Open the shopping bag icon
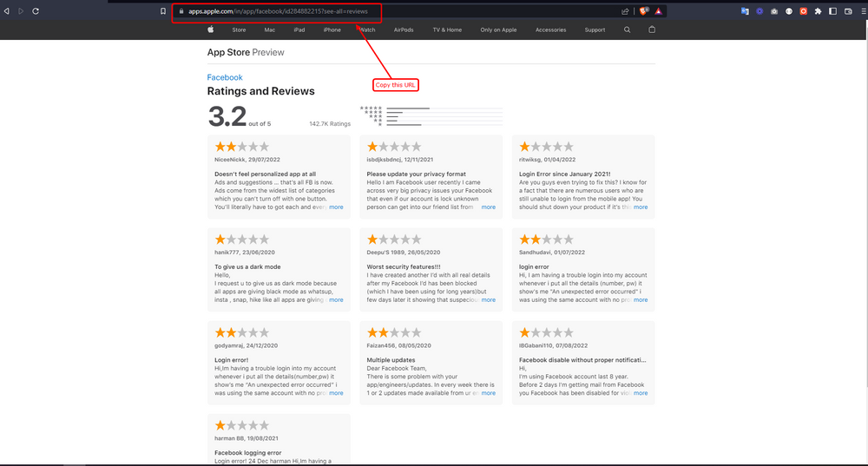This screenshot has width=868, height=466. (x=652, y=30)
